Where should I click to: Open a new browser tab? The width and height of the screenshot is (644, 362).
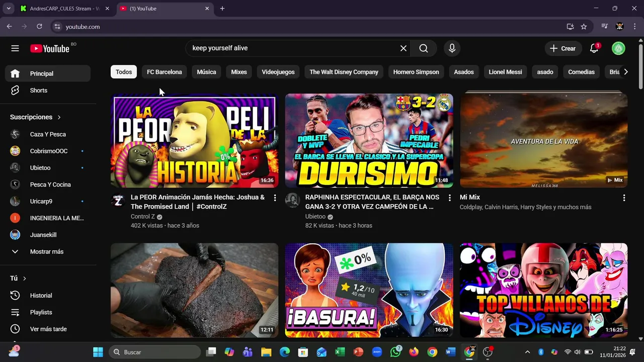point(222,9)
